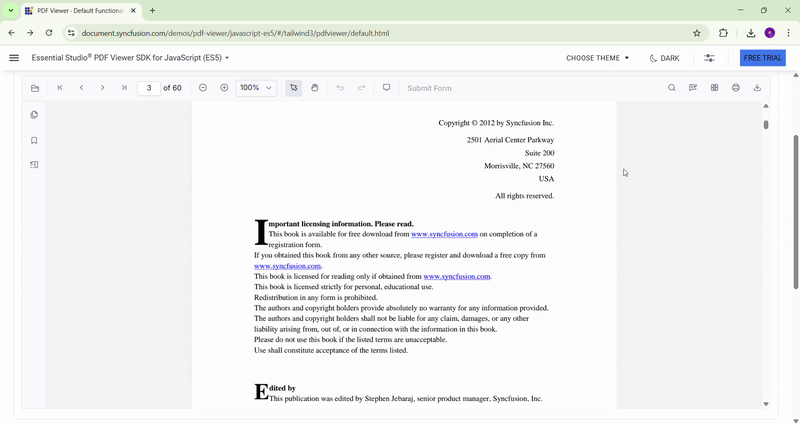Jump to the last page
Screen dimensions: 800x425
pos(124,88)
